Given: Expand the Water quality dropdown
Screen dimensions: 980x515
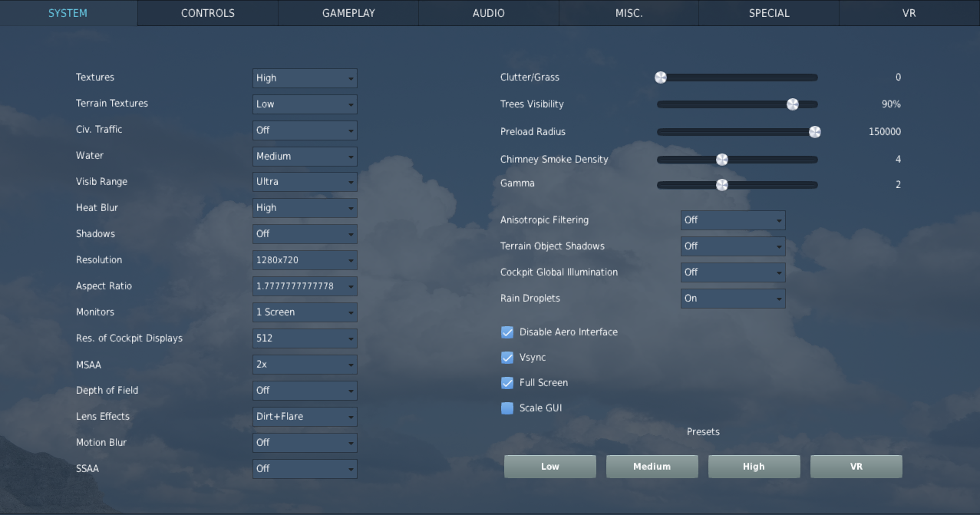Looking at the screenshot, I should [x=305, y=157].
